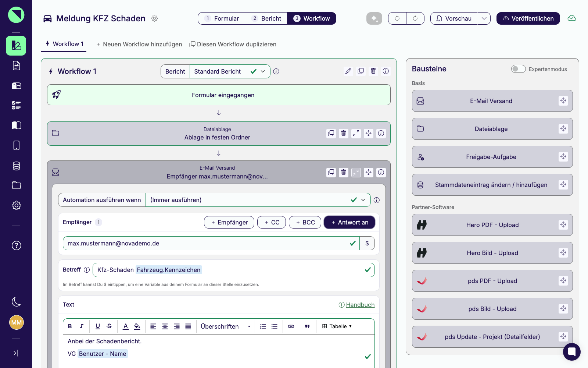Click the Antwort an button
The height and width of the screenshot is (368, 588).
(349, 222)
